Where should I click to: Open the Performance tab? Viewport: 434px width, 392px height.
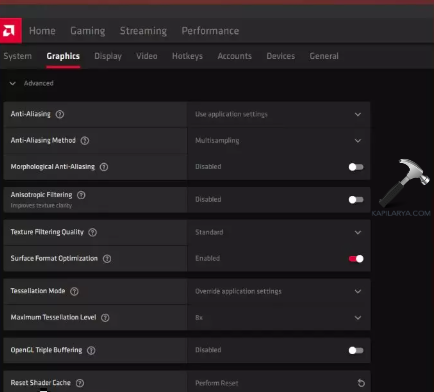(210, 31)
